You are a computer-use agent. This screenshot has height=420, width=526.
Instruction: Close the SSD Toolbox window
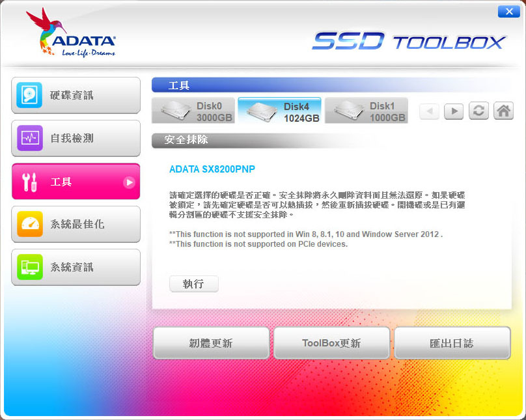pyautogui.click(x=509, y=12)
